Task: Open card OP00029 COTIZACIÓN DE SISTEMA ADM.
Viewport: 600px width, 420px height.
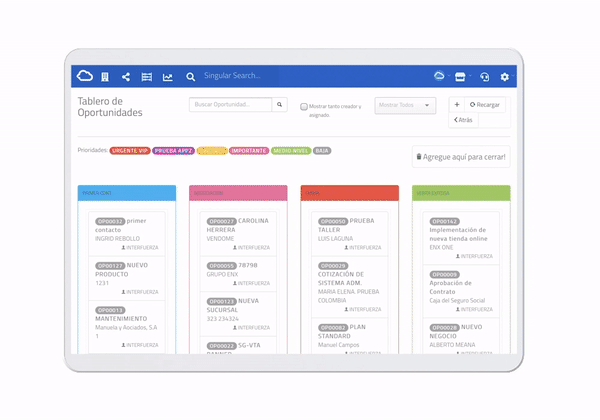Action: [349, 287]
